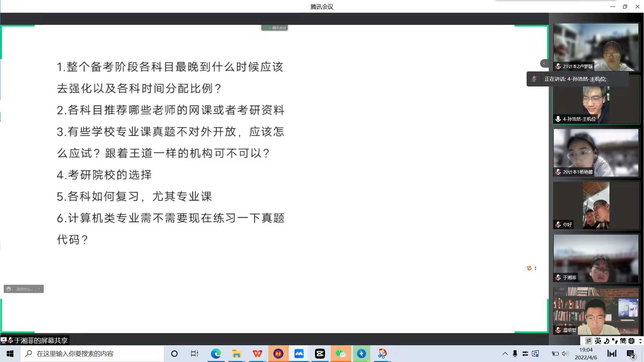Image resolution: width=644 pixels, height=362 pixels.
Task: Click the system volume speaker icon
Action: [565, 354]
